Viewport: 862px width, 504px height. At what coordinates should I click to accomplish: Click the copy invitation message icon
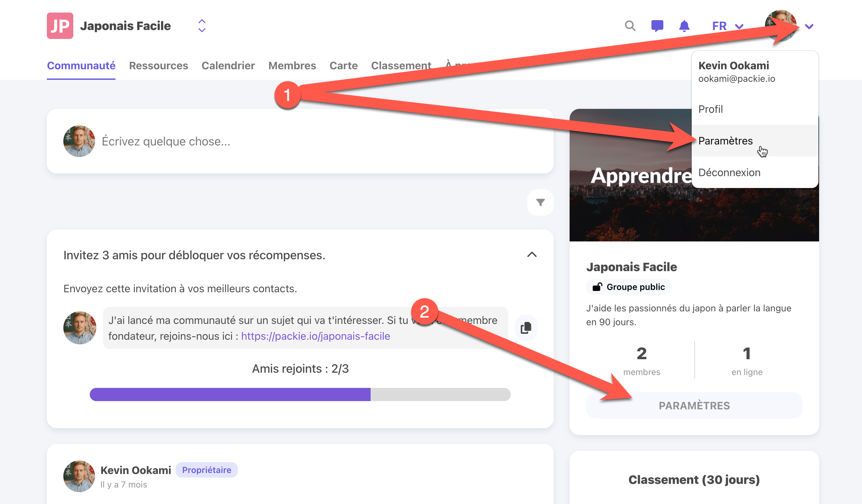tap(526, 328)
